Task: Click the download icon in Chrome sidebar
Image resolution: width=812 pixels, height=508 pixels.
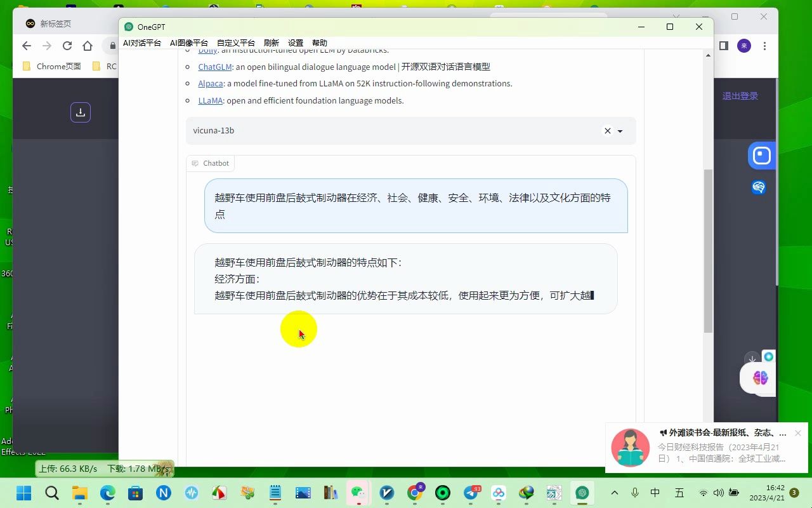Action: point(81,112)
